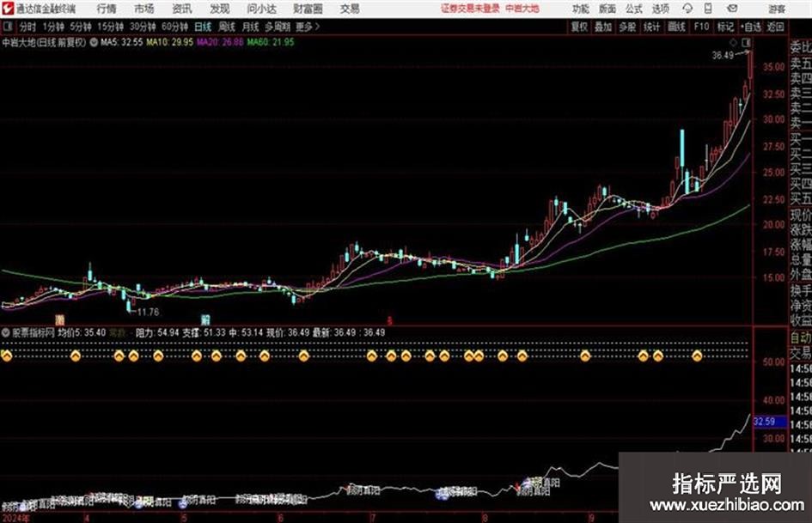Click the diamond icon at chart top right
The height and width of the screenshot is (523, 812).
click(733, 42)
